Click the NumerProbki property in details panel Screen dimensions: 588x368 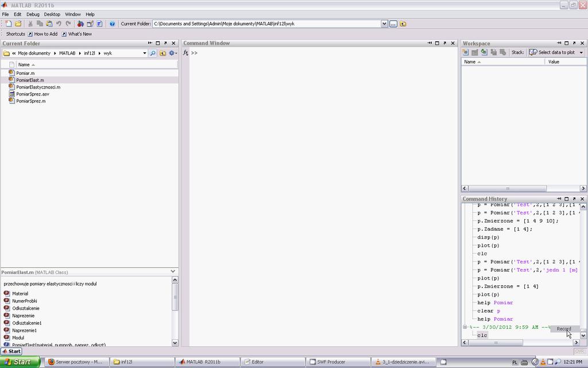pyautogui.click(x=24, y=301)
